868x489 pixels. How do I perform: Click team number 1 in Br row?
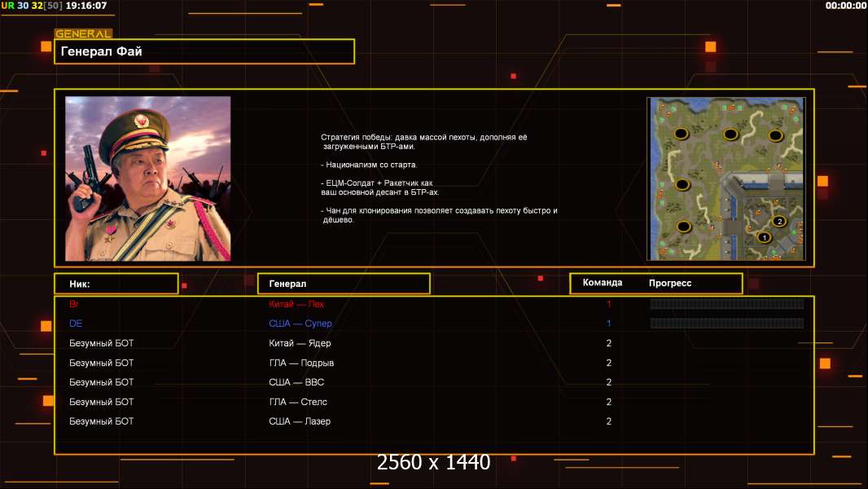point(609,304)
